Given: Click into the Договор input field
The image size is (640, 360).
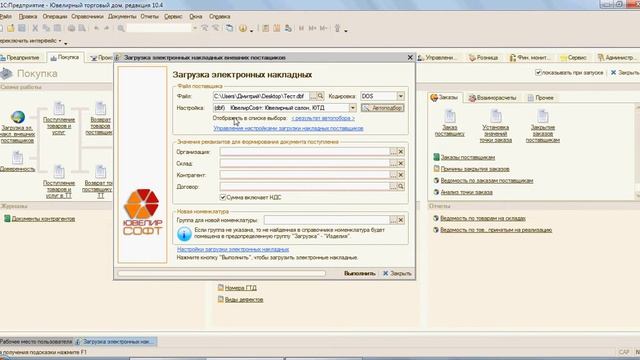Looking at the screenshot, I should coord(304,187).
